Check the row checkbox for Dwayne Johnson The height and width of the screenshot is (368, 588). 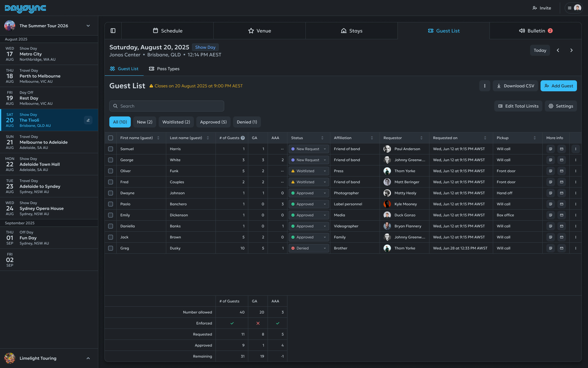[111, 193]
